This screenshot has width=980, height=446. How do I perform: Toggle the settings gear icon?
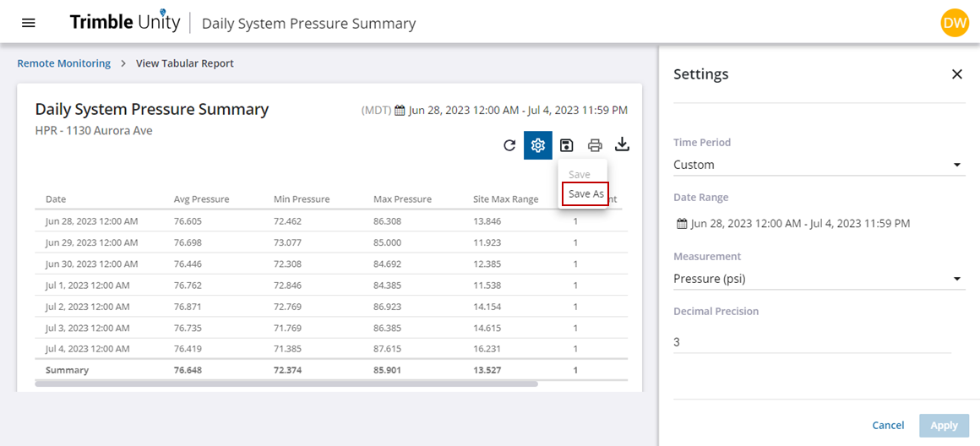(538, 145)
